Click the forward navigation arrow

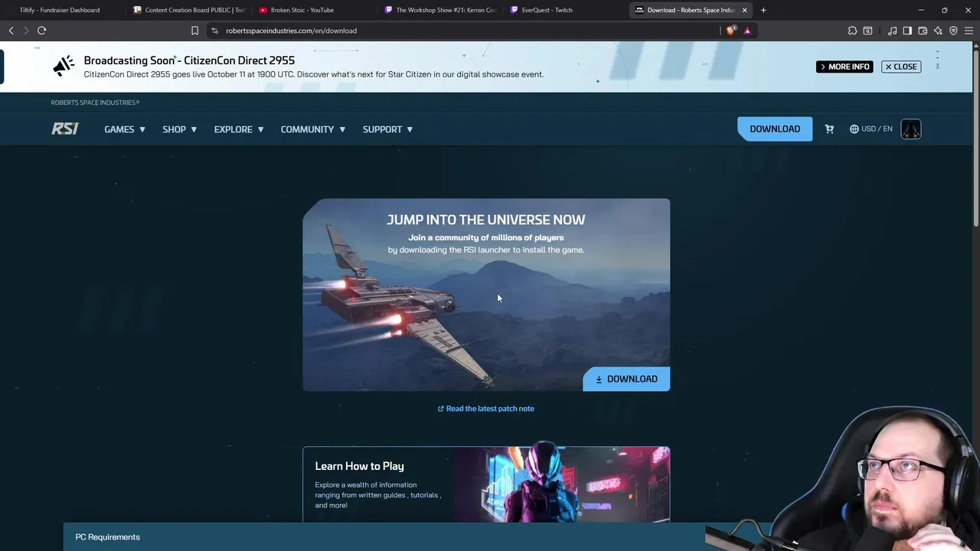click(x=25, y=31)
